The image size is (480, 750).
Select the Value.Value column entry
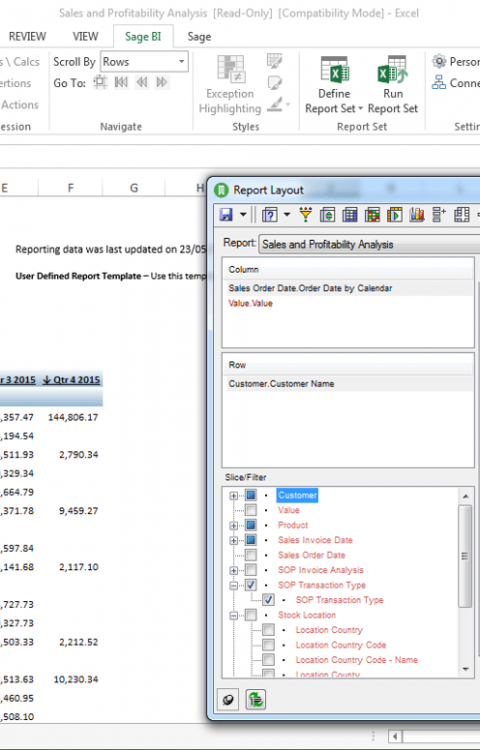(x=251, y=303)
